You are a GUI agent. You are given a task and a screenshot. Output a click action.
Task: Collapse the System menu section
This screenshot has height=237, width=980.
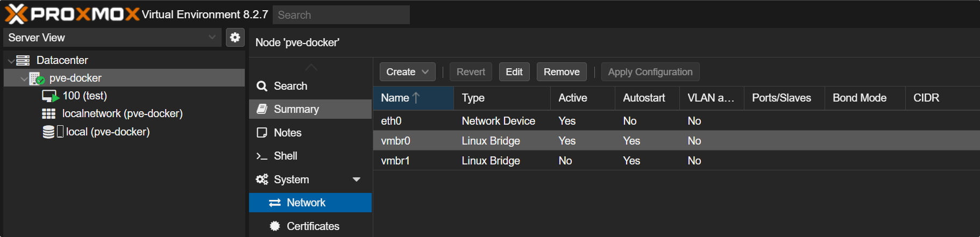click(x=356, y=179)
